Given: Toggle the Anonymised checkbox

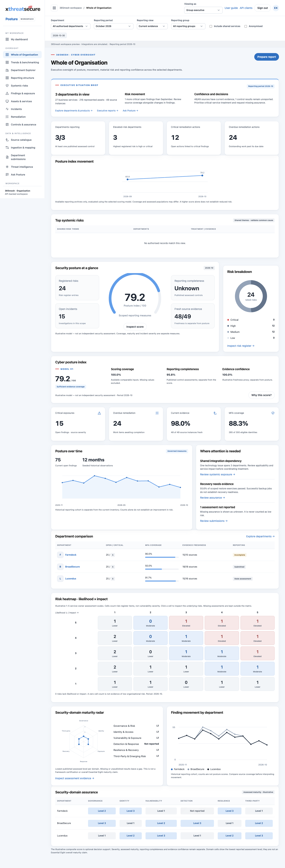Looking at the screenshot, I should coord(246,26).
